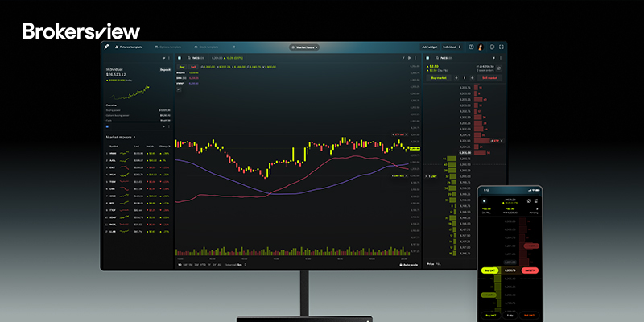The image size is (644, 322).
Task: Select the P&L tab at ladder bottom
Action: point(438,264)
